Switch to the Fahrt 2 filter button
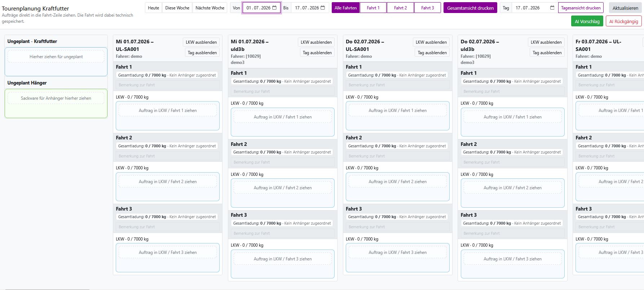The height and width of the screenshot is (290, 644). click(x=400, y=8)
